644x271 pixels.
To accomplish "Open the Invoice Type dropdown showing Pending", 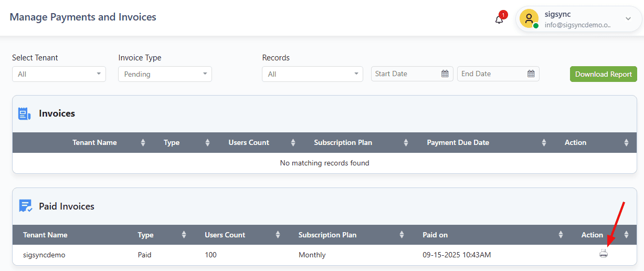I will 165,74.
